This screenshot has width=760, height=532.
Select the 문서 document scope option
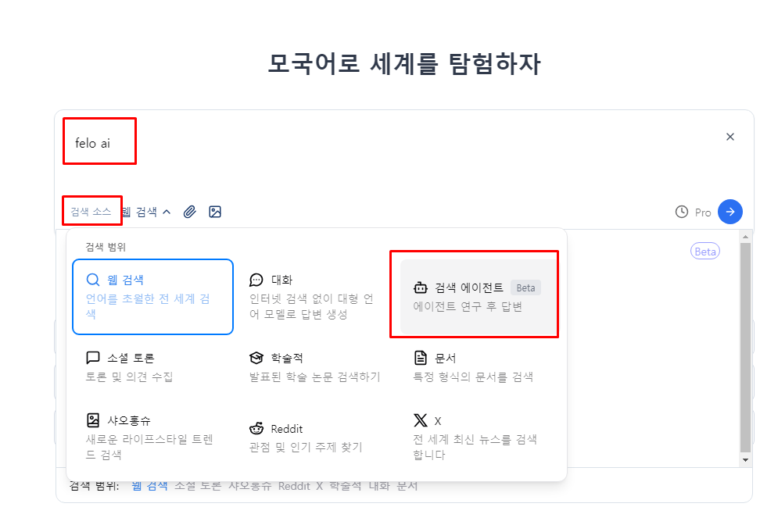(x=479, y=367)
